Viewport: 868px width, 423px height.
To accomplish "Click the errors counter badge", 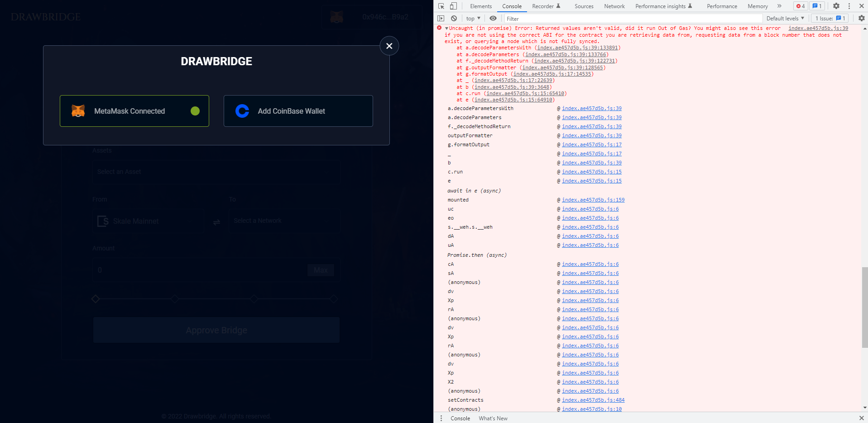I will [x=800, y=6].
